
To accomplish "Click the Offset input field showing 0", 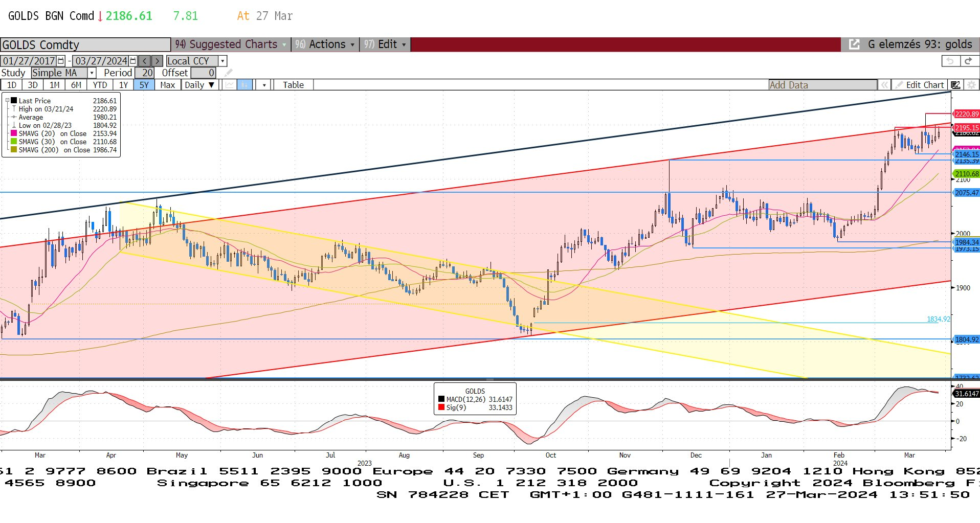I will point(203,73).
